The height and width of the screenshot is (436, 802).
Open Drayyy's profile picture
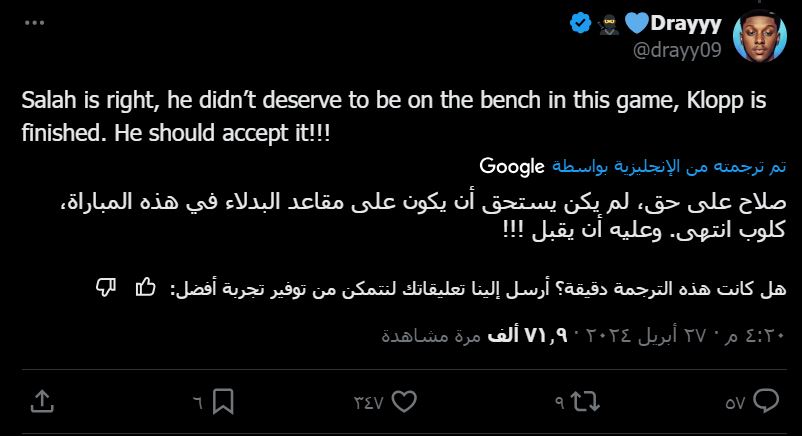click(767, 38)
